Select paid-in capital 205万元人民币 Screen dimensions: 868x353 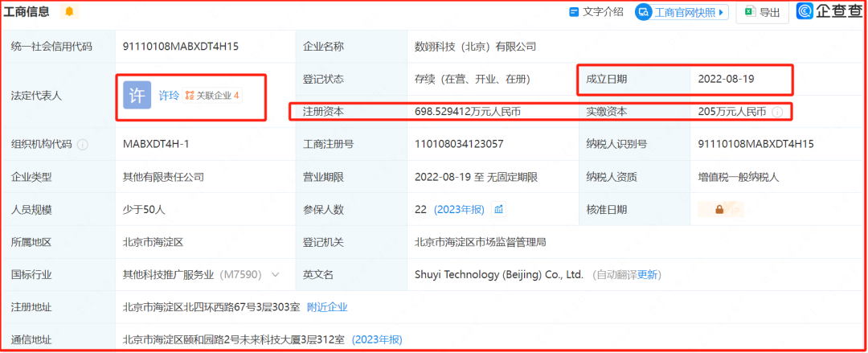[x=732, y=112]
